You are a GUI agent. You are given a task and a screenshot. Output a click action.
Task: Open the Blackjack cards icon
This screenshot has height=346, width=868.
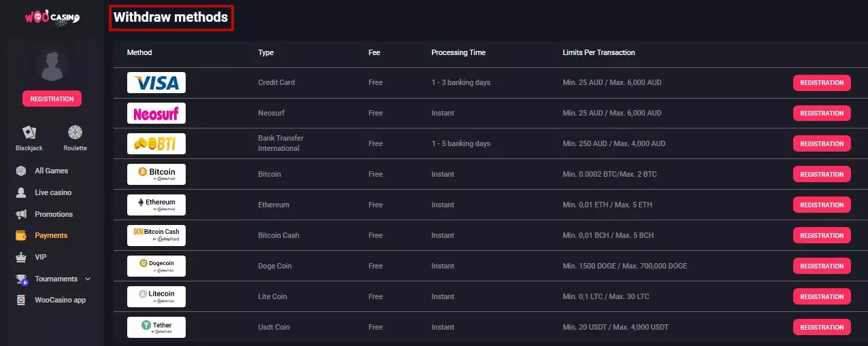point(29,133)
